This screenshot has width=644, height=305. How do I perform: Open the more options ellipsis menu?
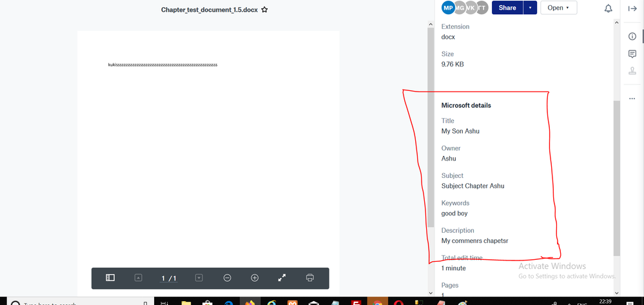[x=632, y=99]
